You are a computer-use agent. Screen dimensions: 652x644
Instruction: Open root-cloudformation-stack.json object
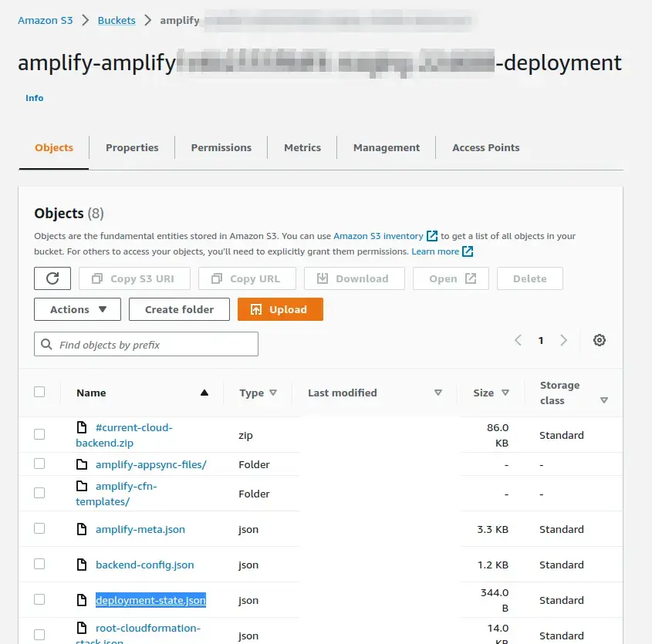point(138,632)
